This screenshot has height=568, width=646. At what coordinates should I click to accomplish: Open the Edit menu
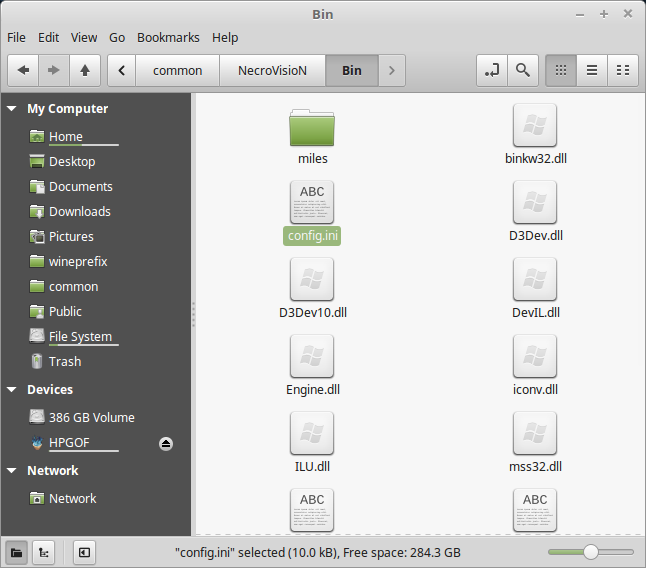(x=49, y=37)
